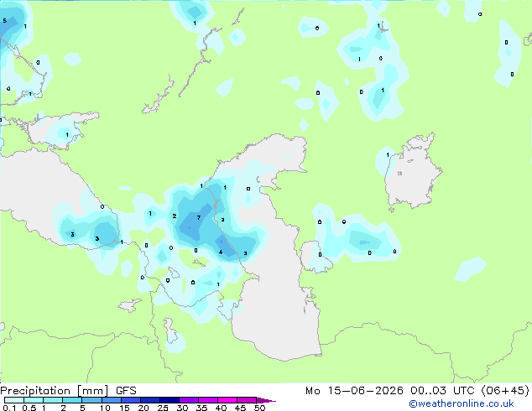Click the 2–5 mm legend swatch

tap(72, 400)
